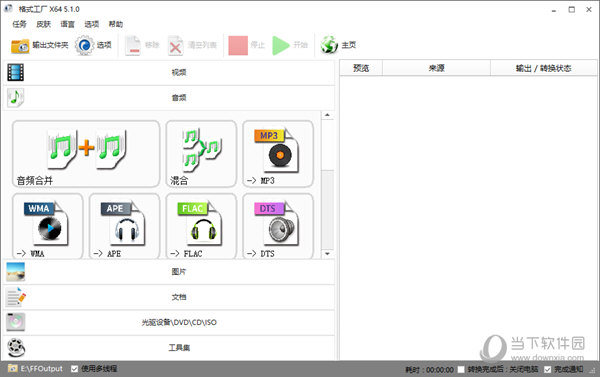Choose the -> FLAC conversion tile
Viewport: 600px width, 377px height.
[x=201, y=226]
